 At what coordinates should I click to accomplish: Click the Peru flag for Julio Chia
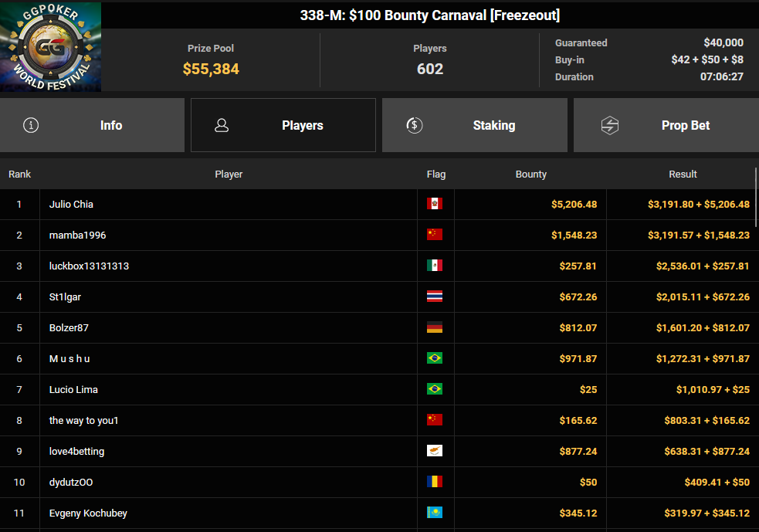click(x=435, y=204)
